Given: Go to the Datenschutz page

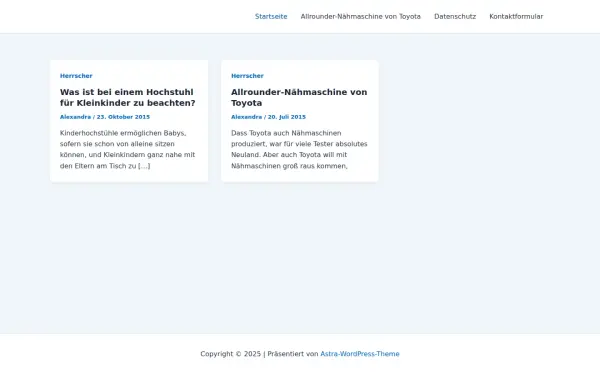Looking at the screenshot, I should [x=455, y=16].
